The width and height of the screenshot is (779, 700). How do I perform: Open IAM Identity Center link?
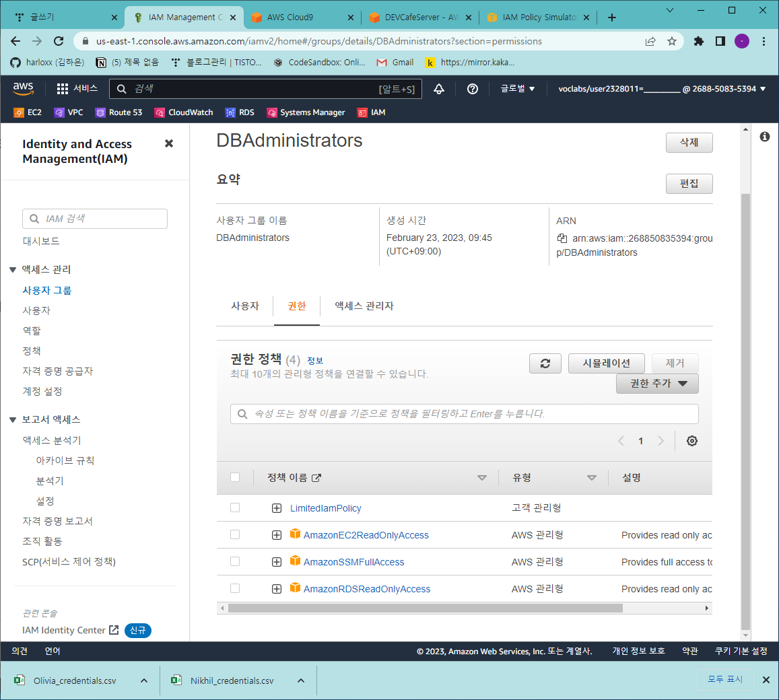pos(70,630)
